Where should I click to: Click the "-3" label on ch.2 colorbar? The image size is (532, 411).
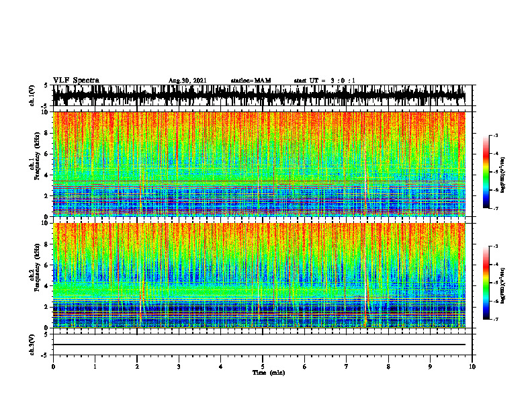496,246
